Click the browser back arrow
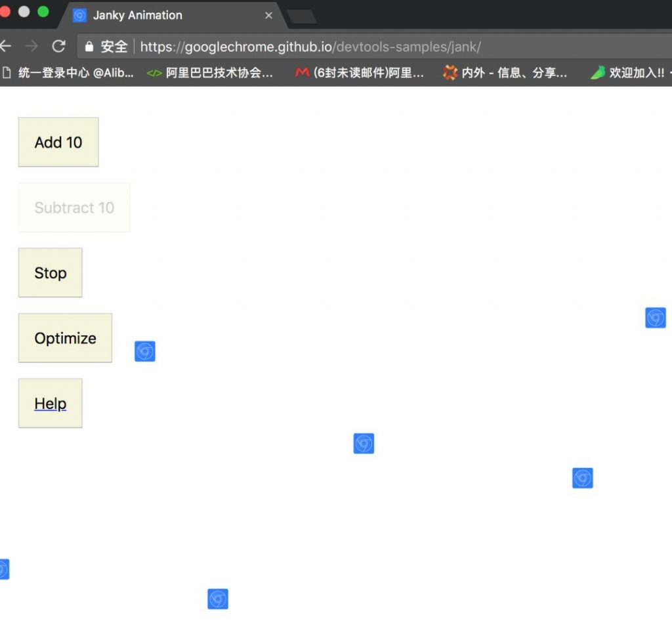This screenshot has width=672, height=623. (x=5, y=46)
